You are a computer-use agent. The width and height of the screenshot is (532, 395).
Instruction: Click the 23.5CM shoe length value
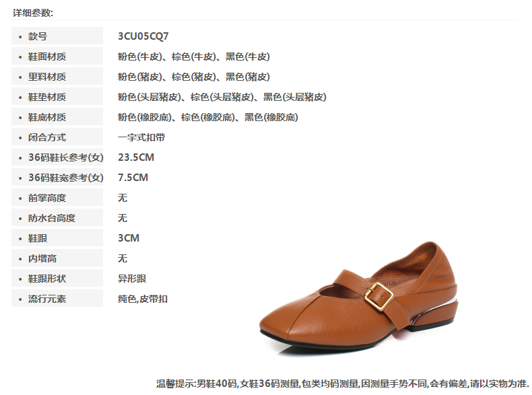136,157
